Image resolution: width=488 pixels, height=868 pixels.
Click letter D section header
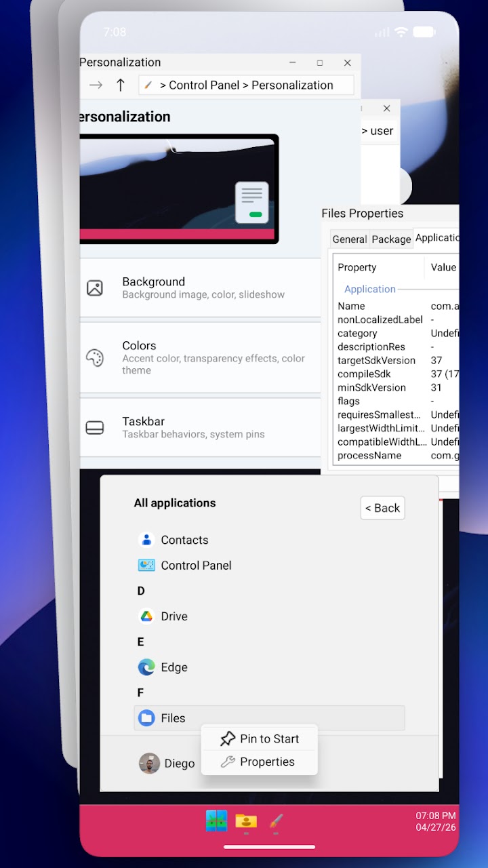click(141, 591)
